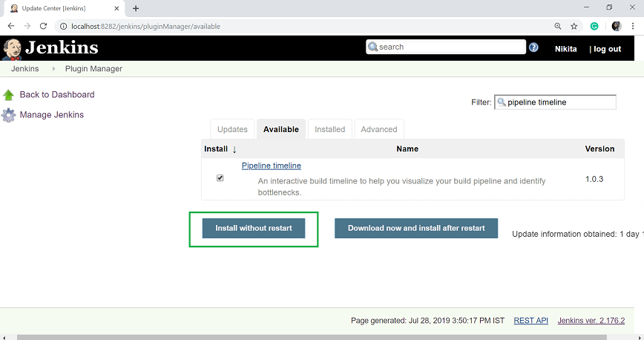644x340 pixels.
Task: Click the Filter input field
Action: (x=555, y=102)
